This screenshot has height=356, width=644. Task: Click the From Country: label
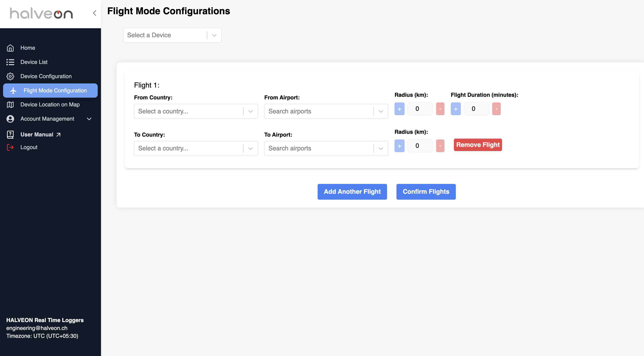pyautogui.click(x=153, y=97)
